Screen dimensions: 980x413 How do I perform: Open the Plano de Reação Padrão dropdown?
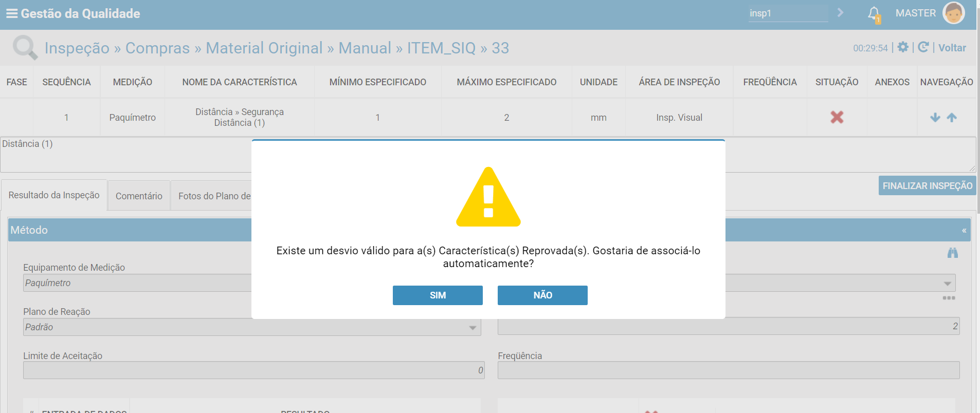(252, 327)
